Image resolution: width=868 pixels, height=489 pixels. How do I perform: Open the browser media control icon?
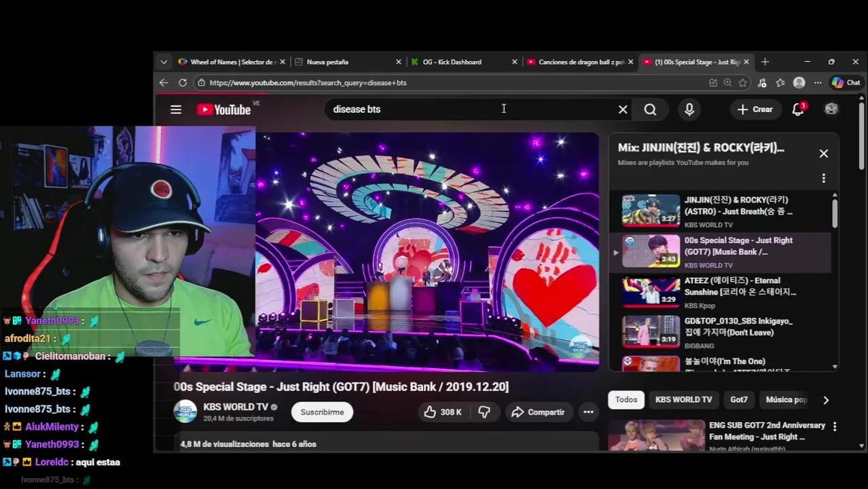coord(762,83)
